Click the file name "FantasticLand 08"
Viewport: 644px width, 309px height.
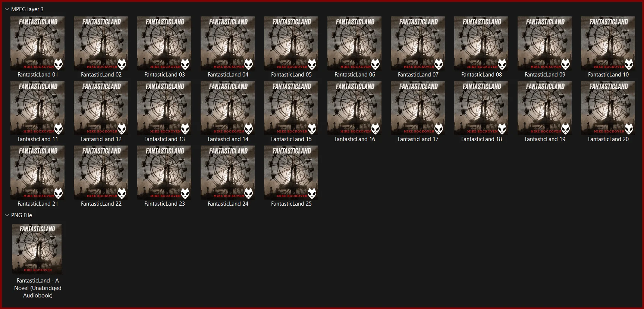click(481, 75)
